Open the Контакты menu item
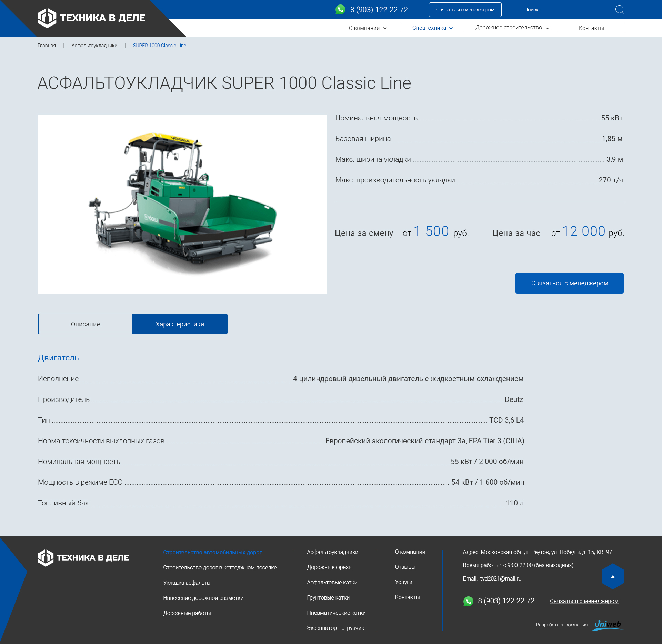The width and height of the screenshot is (662, 644). (x=591, y=28)
